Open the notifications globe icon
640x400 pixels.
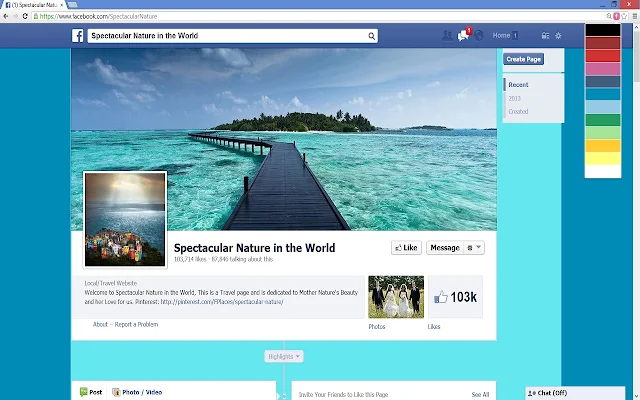(479, 36)
